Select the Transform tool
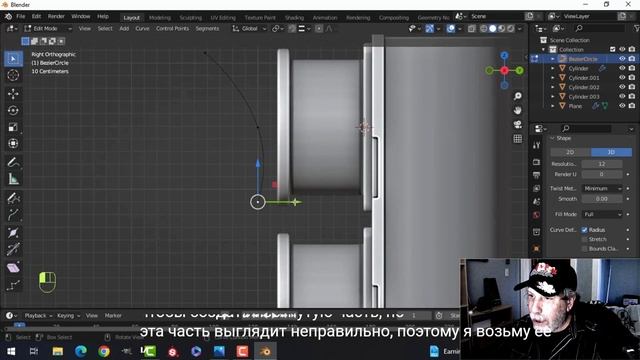Viewport: 640px width, 360px height. [13, 144]
